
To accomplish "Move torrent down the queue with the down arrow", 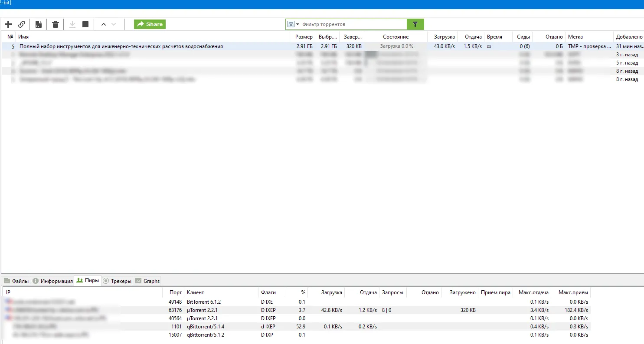I will tap(114, 24).
